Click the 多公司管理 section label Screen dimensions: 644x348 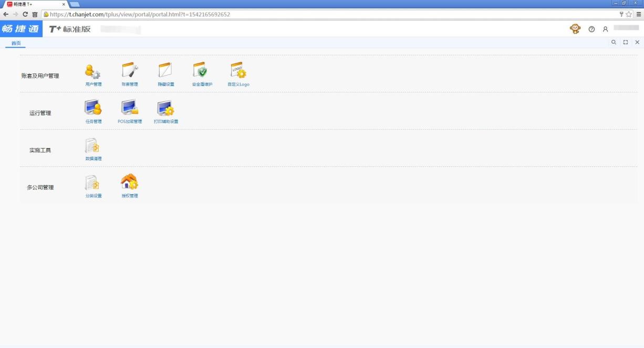pyautogui.click(x=40, y=187)
